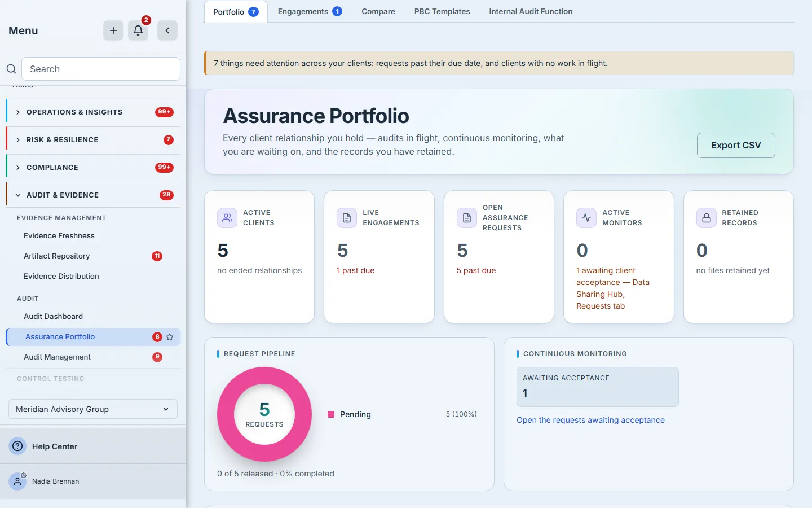The image size is (812, 508).
Task: Click the pink request pipeline donut ring
Action: [x=224, y=414]
